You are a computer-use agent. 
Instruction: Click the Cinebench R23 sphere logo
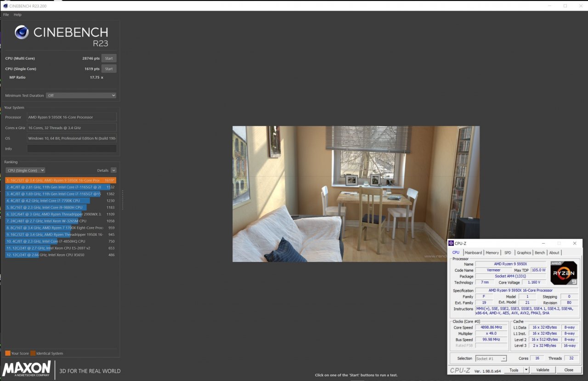[22, 32]
